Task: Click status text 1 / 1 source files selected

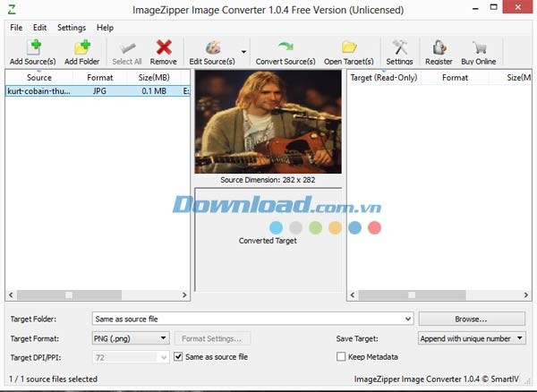Action: [54, 379]
